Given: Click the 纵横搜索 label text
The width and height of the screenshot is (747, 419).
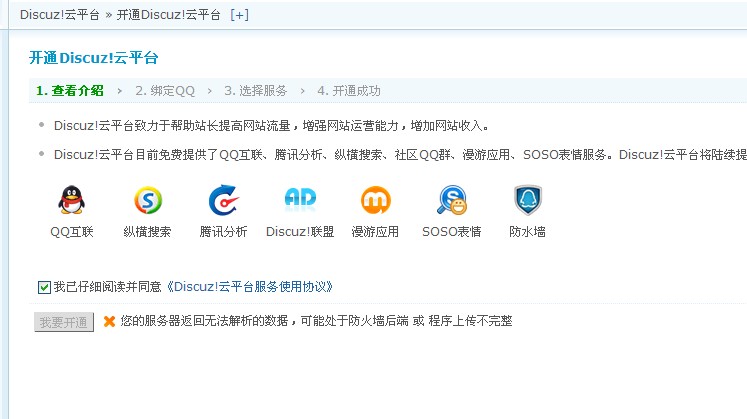Looking at the screenshot, I should (x=147, y=232).
